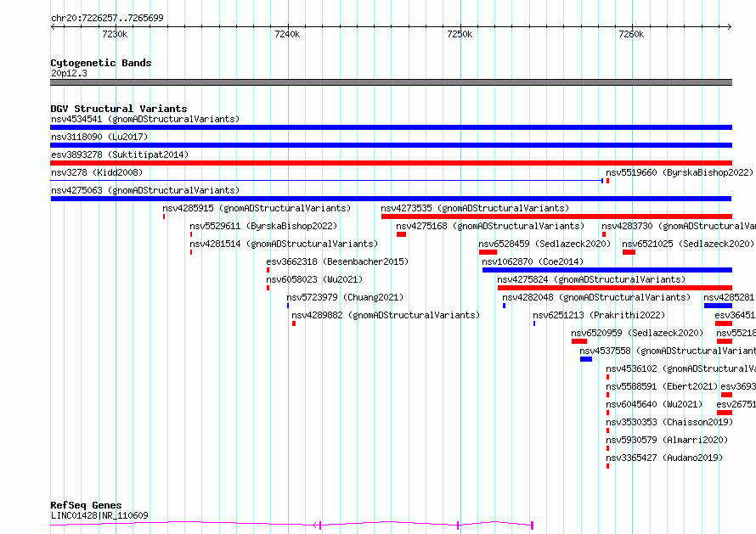The width and height of the screenshot is (756, 534).
Task: Click the red esv3893278 Suktitipat2014 variant bar
Action: click(x=391, y=163)
